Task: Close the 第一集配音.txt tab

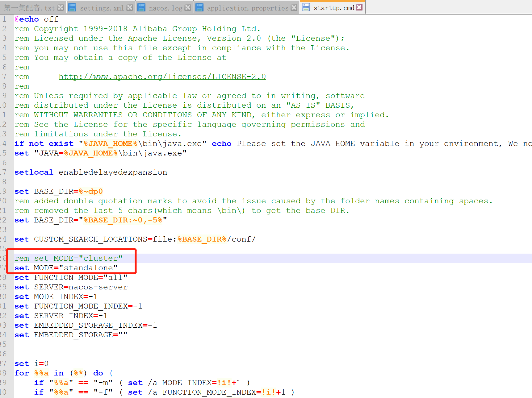Action: click(x=60, y=7)
